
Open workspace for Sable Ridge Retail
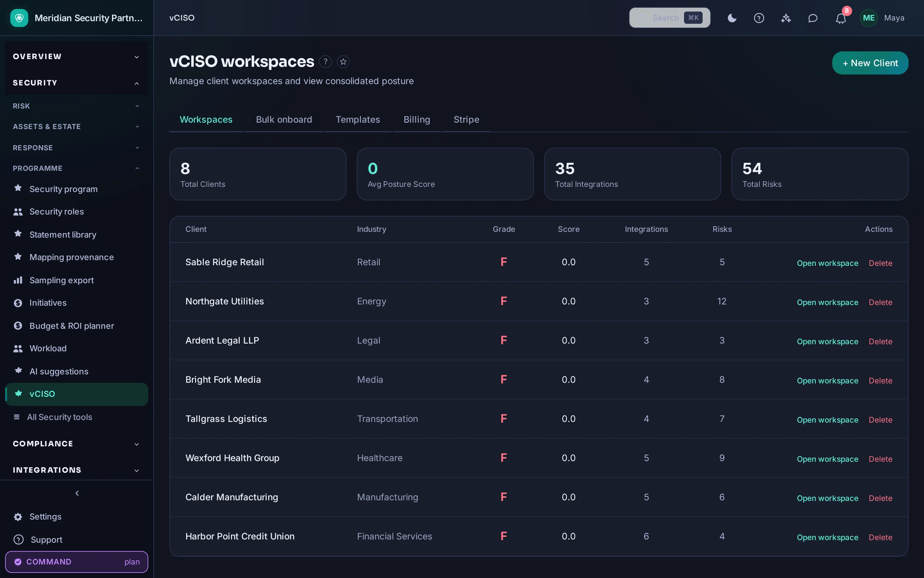click(827, 263)
